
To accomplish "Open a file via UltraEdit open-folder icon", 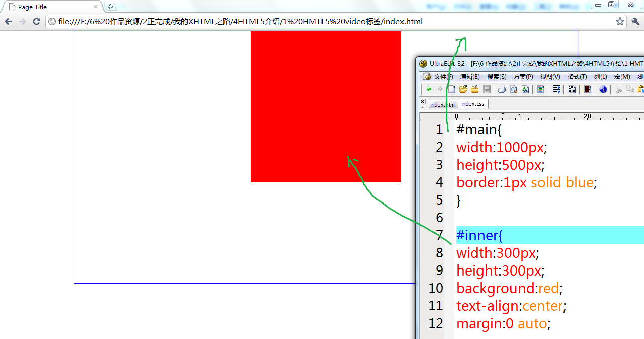I will tap(463, 89).
